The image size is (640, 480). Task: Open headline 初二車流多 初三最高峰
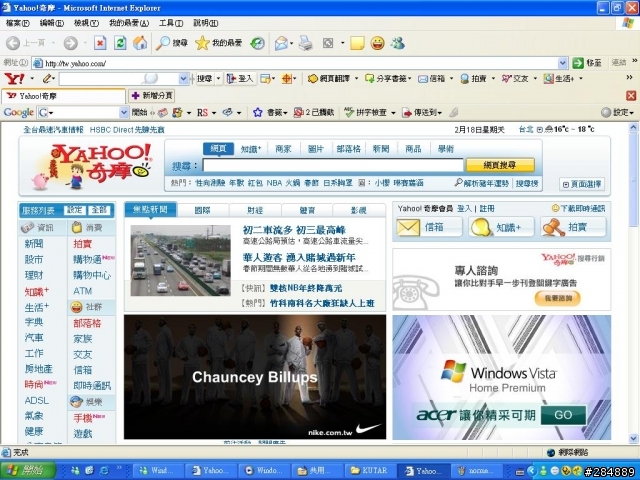(x=294, y=230)
